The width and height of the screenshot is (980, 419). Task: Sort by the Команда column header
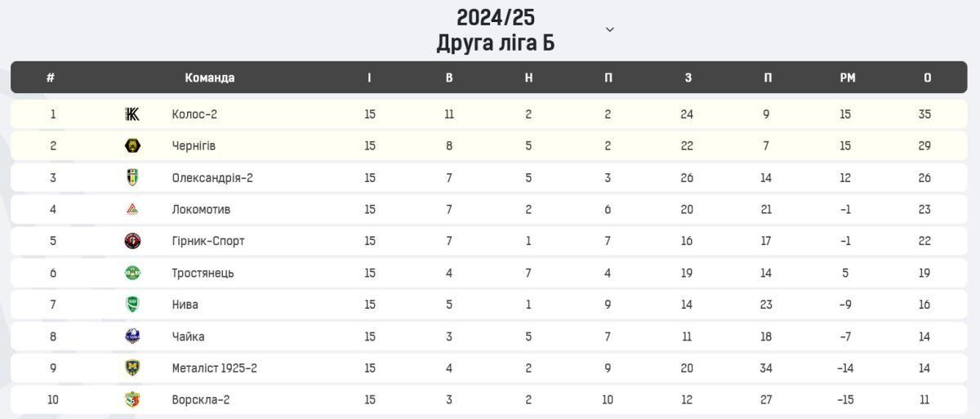[x=210, y=78]
